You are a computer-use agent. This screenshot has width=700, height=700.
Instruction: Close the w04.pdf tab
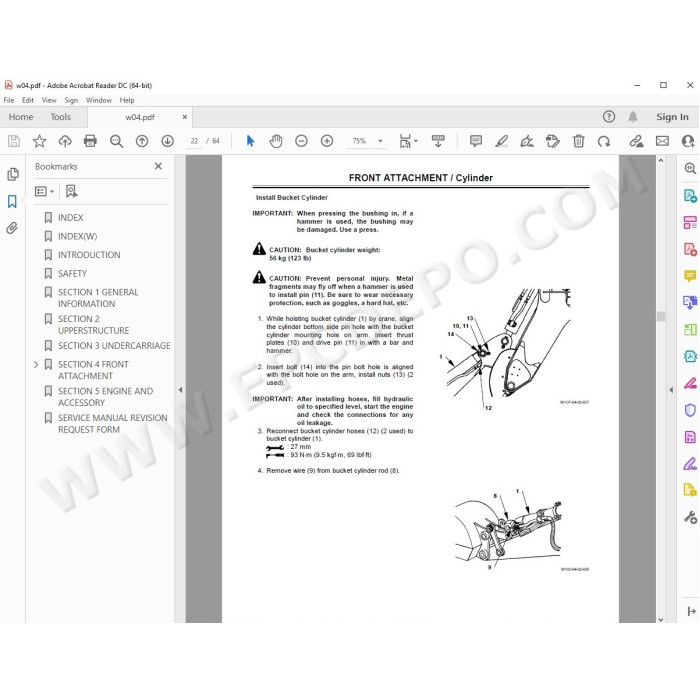(x=184, y=117)
